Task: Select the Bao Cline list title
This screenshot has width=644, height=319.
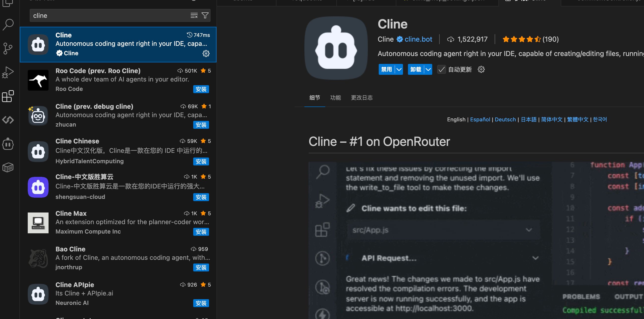Action: click(x=71, y=249)
